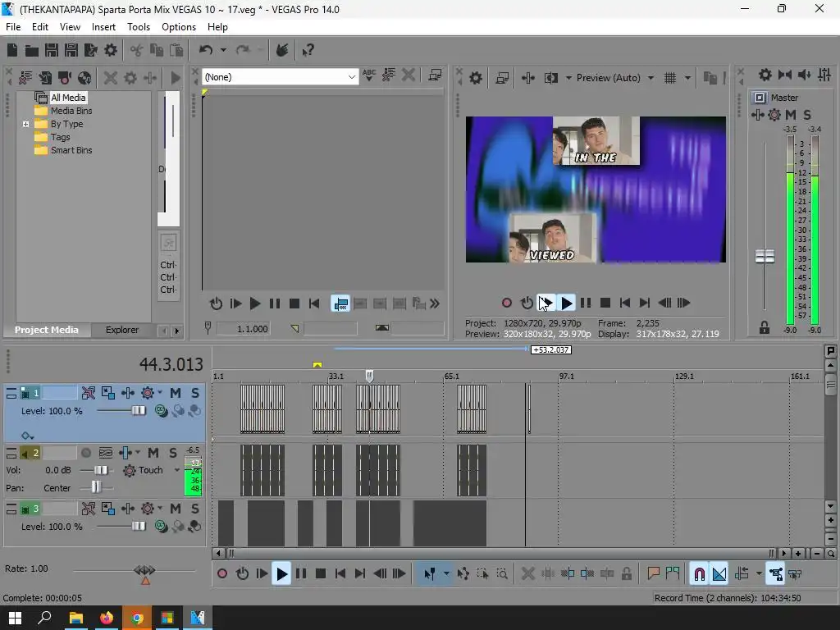Open Video Output FX in preview panel
Viewport: 840px width, 630px height.
click(x=527, y=78)
